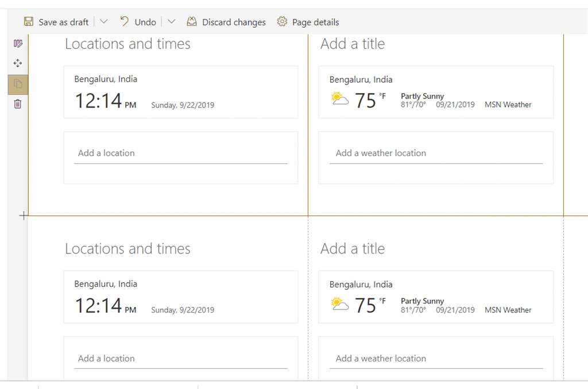Click the Undo button label
The height and width of the screenshot is (389, 588).
click(145, 22)
